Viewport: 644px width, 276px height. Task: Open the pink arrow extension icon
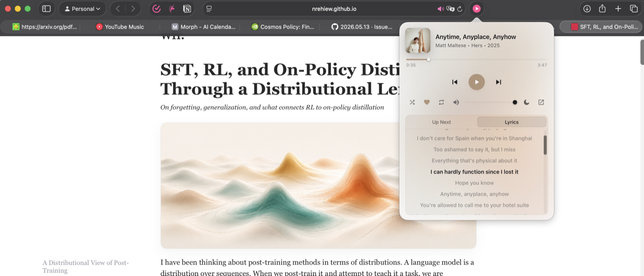pyautogui.click(x=172, y=9)
